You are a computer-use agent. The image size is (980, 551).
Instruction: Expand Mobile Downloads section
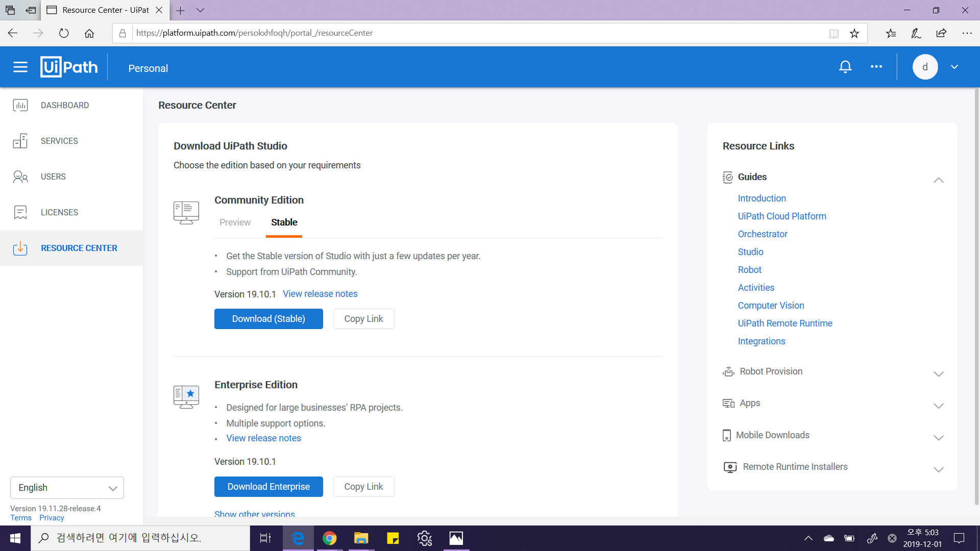938,437
